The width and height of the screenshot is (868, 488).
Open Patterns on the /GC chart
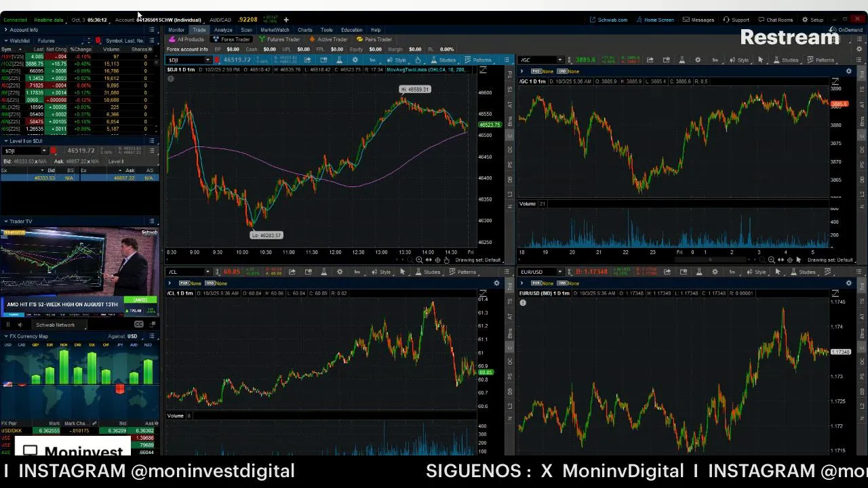point(821,60)
